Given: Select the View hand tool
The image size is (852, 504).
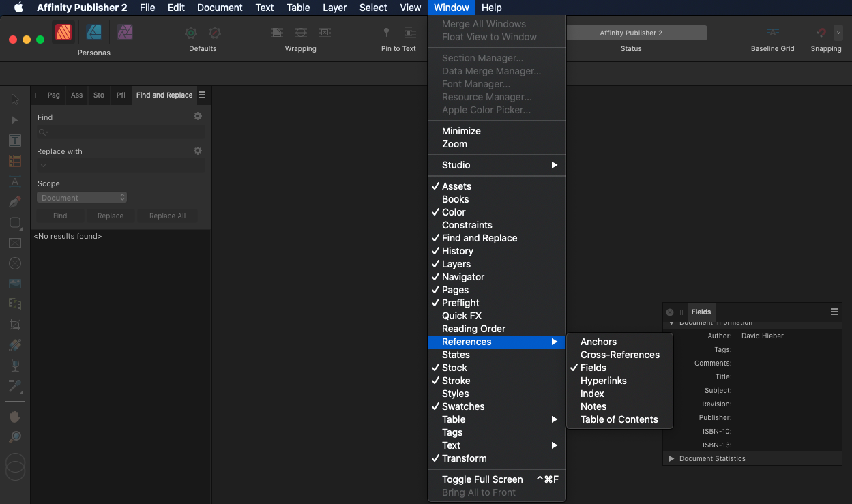Looking at the screenshot, I should [15, 416].
